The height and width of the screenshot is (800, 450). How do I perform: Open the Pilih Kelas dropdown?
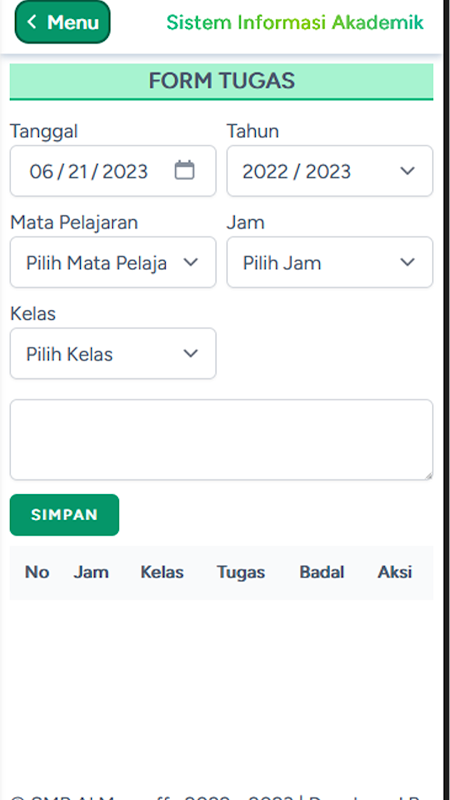[113, 354]
